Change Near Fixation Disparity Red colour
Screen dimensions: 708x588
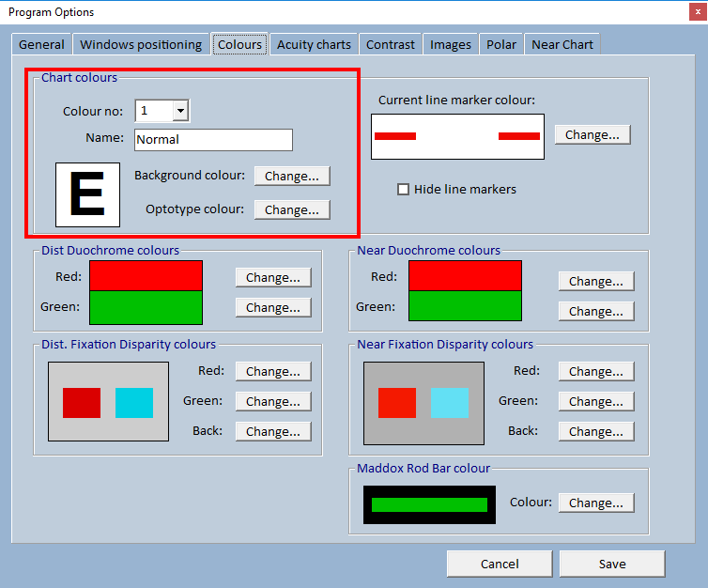pyautogui.click(x=596, y=371)
